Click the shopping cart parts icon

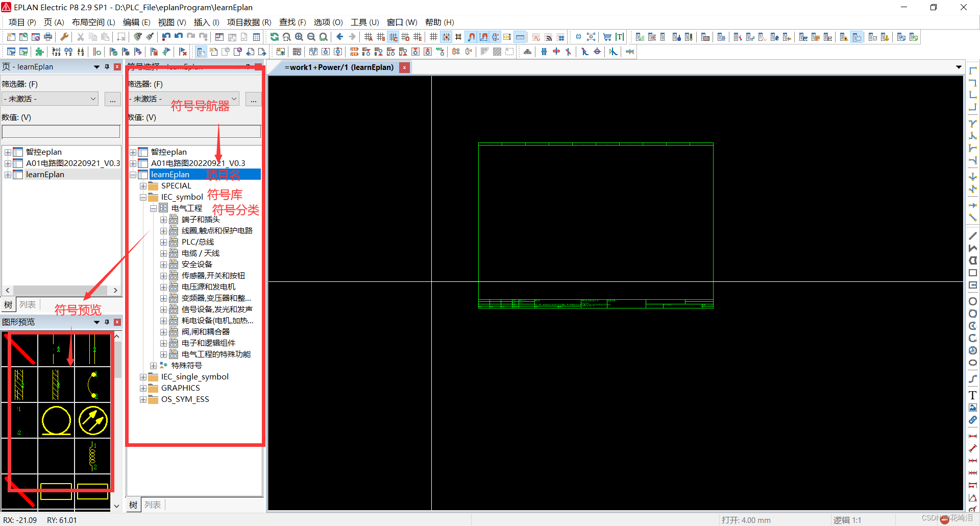(607, 37)
